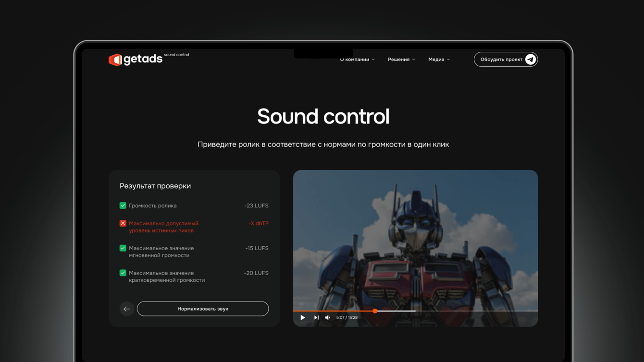Viewport: 644px width, 362px height.
Task: Click the Приведите ролик в соответствие subtitle
Action: 323,145
